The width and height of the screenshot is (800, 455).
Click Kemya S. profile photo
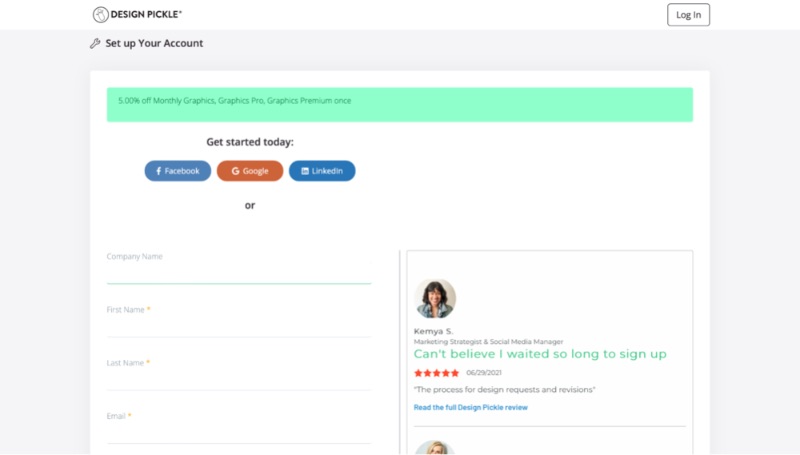click(x=435, y=298)
